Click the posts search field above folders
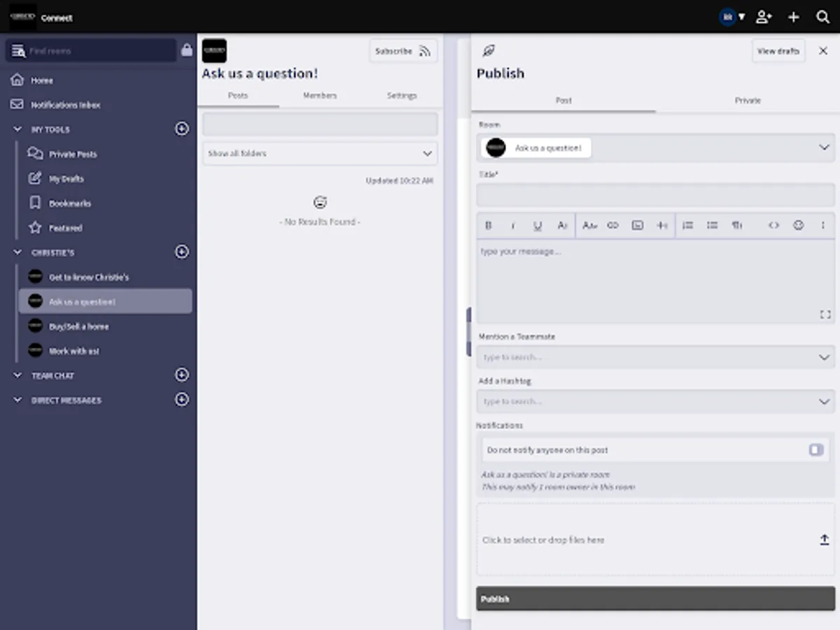The image size is (840, 630). pos(320,124)
